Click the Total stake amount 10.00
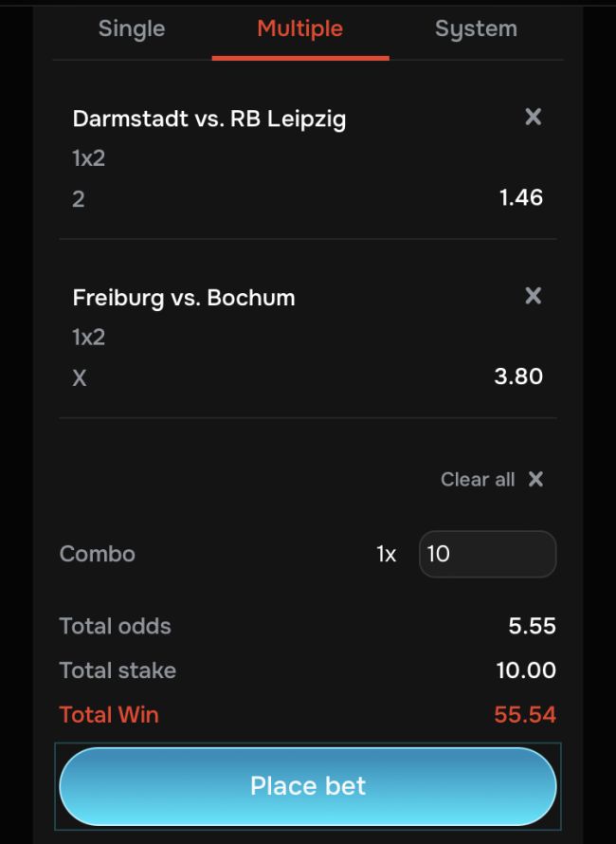This screenshot has height=844, width=616. (x=526, y=670)
